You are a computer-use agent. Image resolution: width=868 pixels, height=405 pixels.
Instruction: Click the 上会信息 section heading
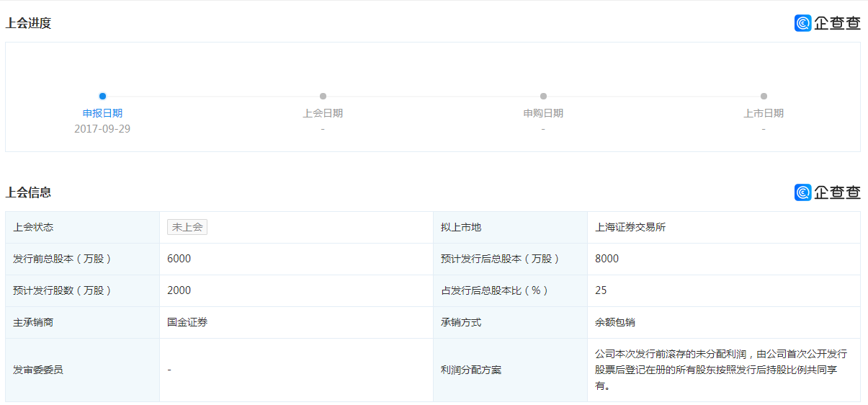tap(28, 192)
